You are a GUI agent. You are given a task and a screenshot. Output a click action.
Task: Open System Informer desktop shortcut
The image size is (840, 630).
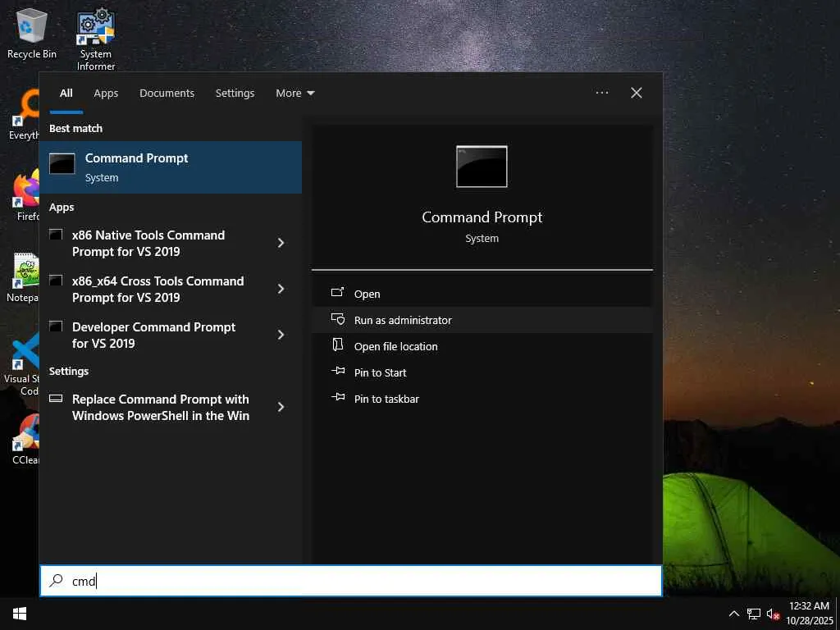[96, 39]
